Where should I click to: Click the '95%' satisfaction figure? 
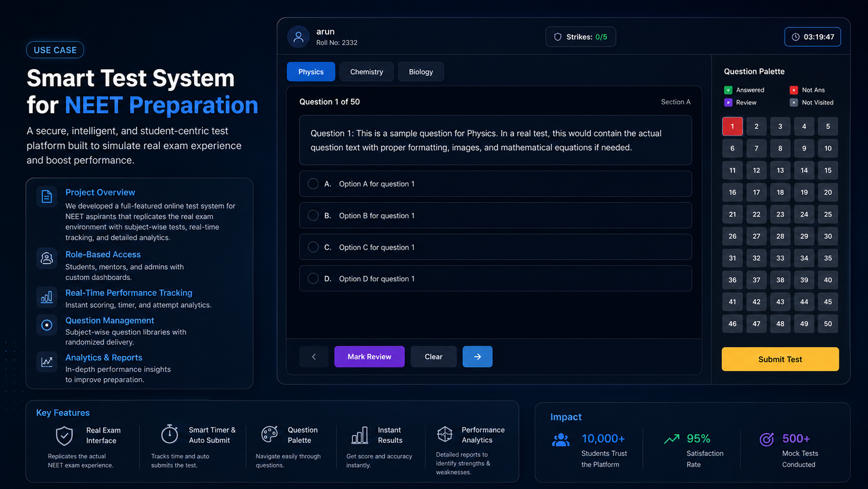click(698, 438)
